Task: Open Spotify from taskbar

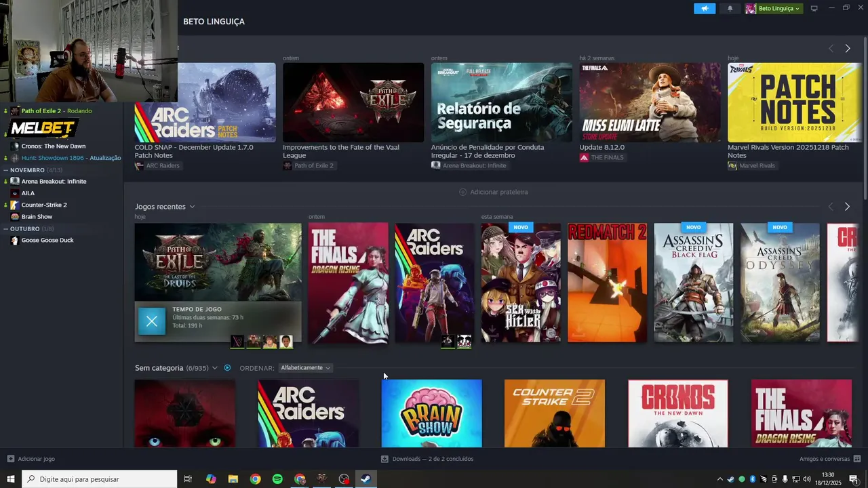Action: [x=277, y=479]
